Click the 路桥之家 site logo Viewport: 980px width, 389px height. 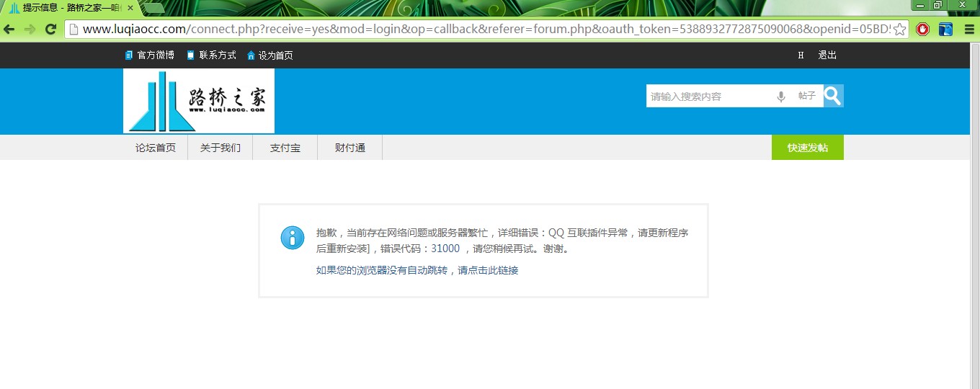click(199, 101)
